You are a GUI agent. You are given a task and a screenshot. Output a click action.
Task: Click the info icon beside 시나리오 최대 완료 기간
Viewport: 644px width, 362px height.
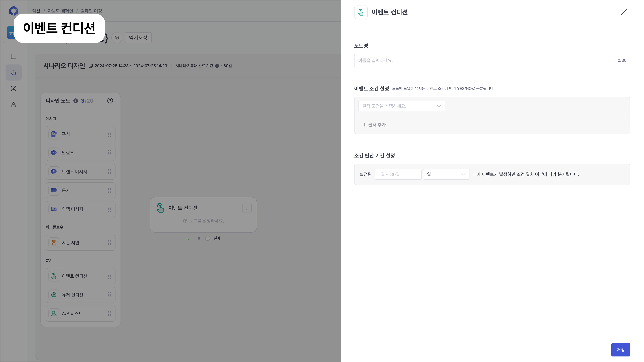(217, 66)
